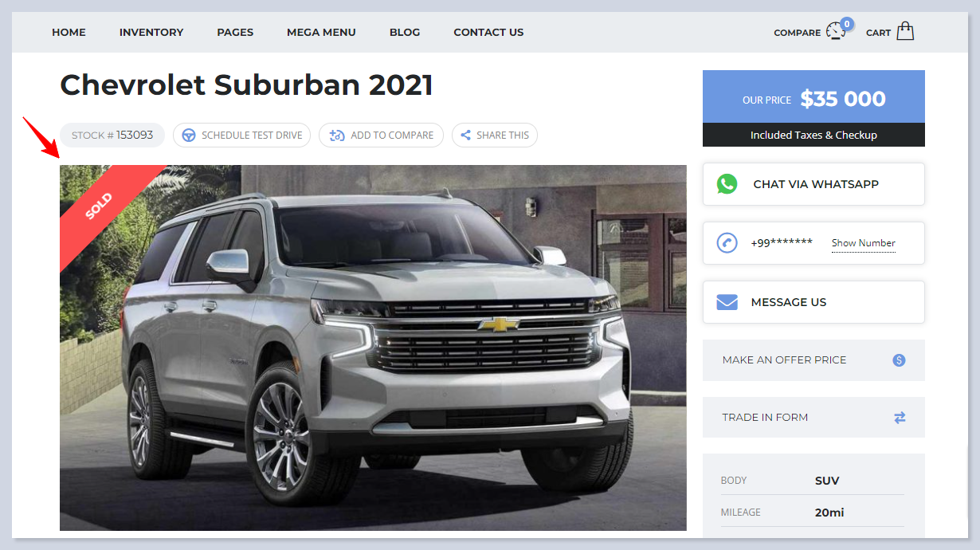The width and height of the screenshot is (980, 550).
Task: Click the Message Us button
Action: pyautogui.click(x=813, y=302)
